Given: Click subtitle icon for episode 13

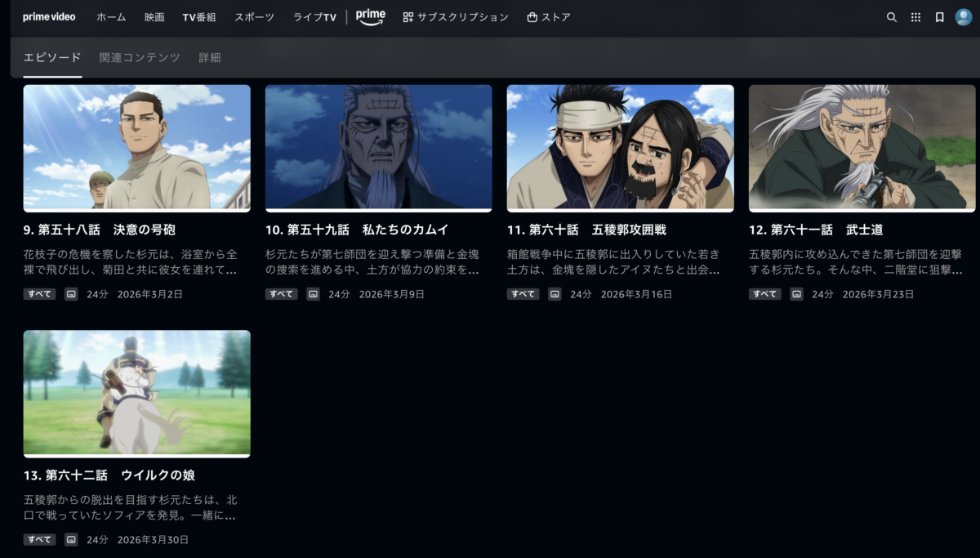Looking at the screenshot, I should (x=71, y=540).
